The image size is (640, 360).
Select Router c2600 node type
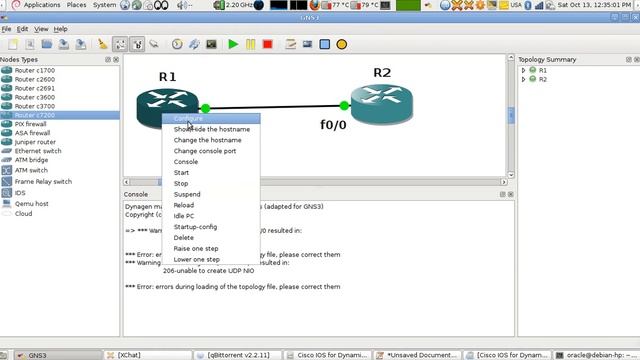[60, 79]
